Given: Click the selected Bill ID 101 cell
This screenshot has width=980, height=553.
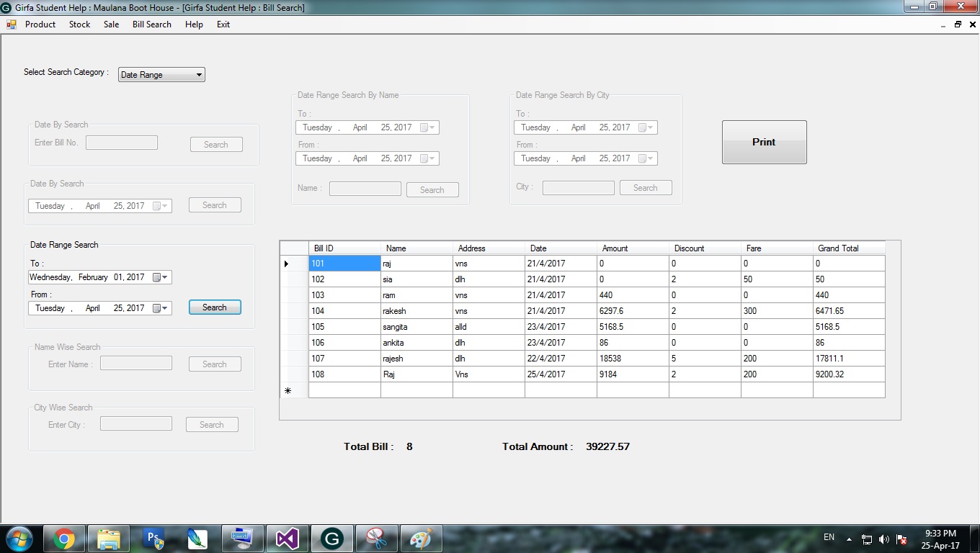Looking at the screenshot, I should 344,264.
